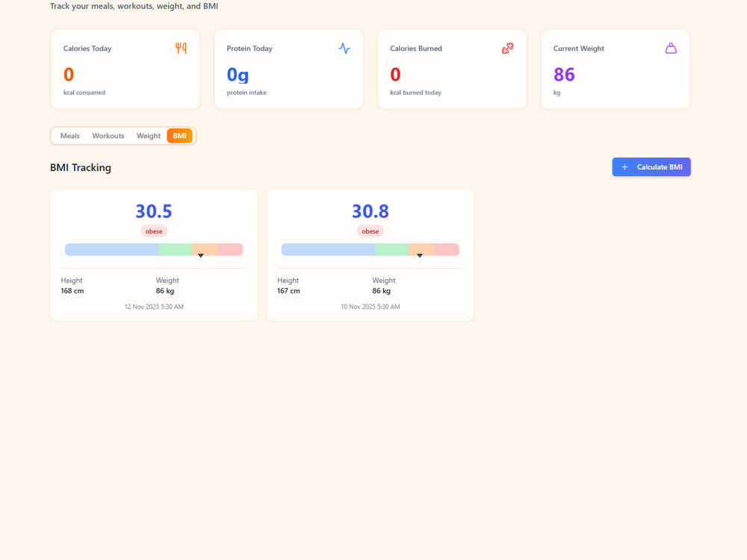
Task: Click the protein activity pulse icon
Action: tap(344, 48)
